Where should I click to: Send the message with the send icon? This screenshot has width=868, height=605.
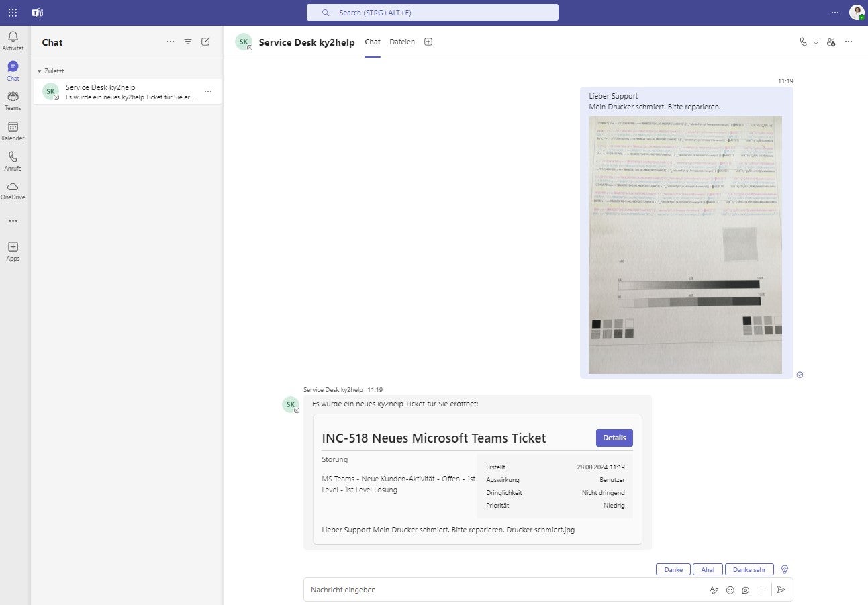click(x=781, y=590)
